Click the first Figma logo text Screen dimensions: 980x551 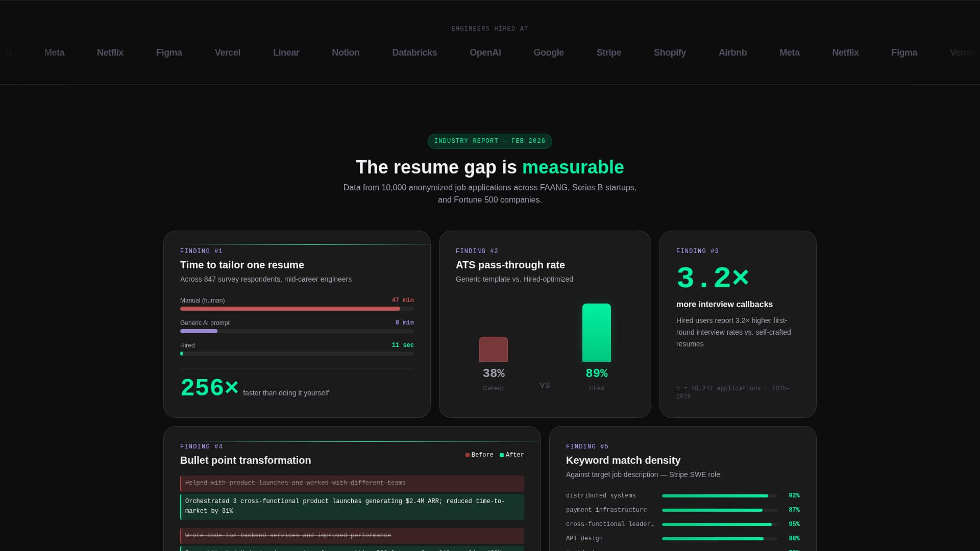[169, 53]
